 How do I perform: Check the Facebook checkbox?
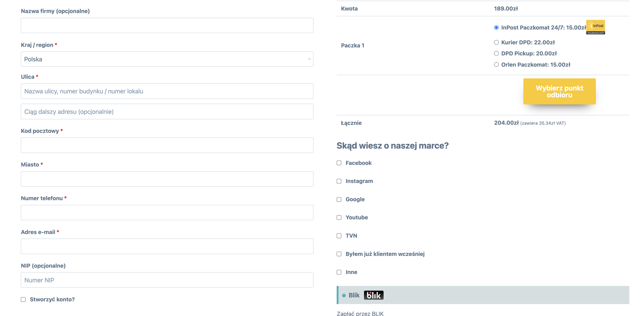339,163
